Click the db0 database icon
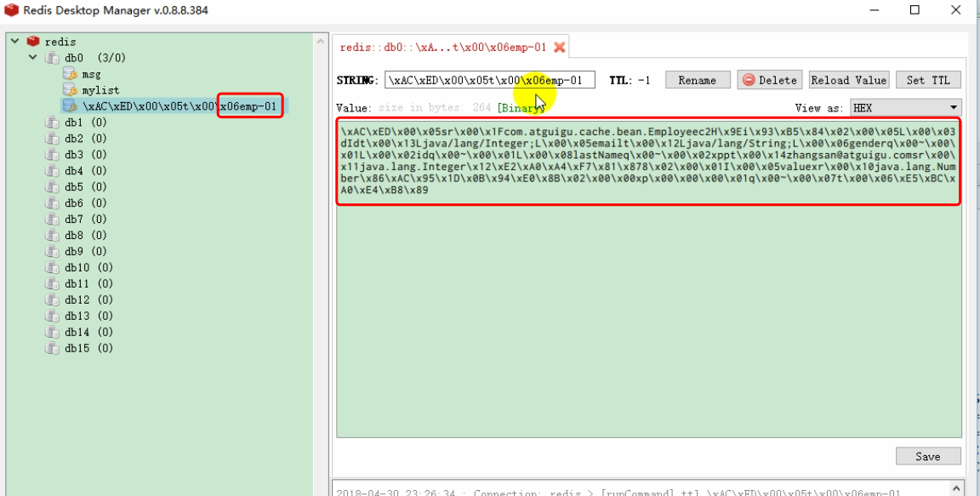Image resolution: width=980 pixels, height=496 pixels. pos(53,58)
